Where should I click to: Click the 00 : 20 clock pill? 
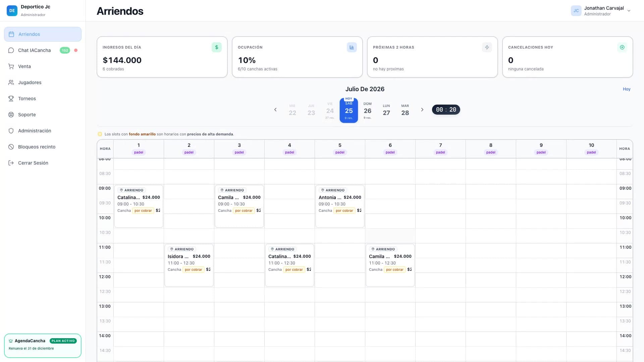446,110
